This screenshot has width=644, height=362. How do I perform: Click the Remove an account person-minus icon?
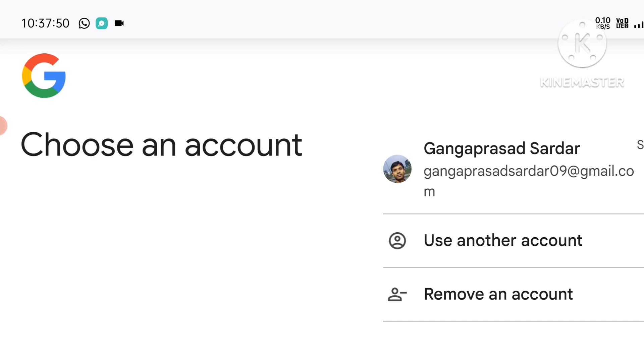[x=397, y=295]
